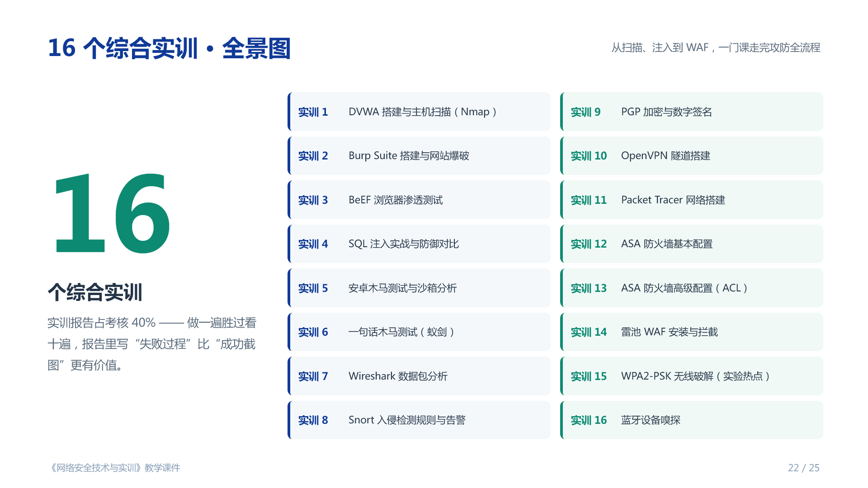Select card '实训 12' ASA 防火墙基本配置

point(692,244)
